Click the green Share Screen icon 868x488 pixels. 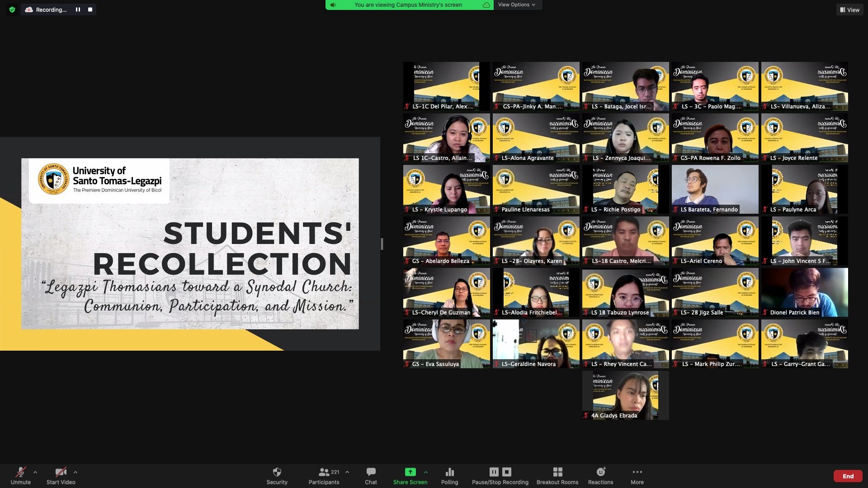pos(410,472)
